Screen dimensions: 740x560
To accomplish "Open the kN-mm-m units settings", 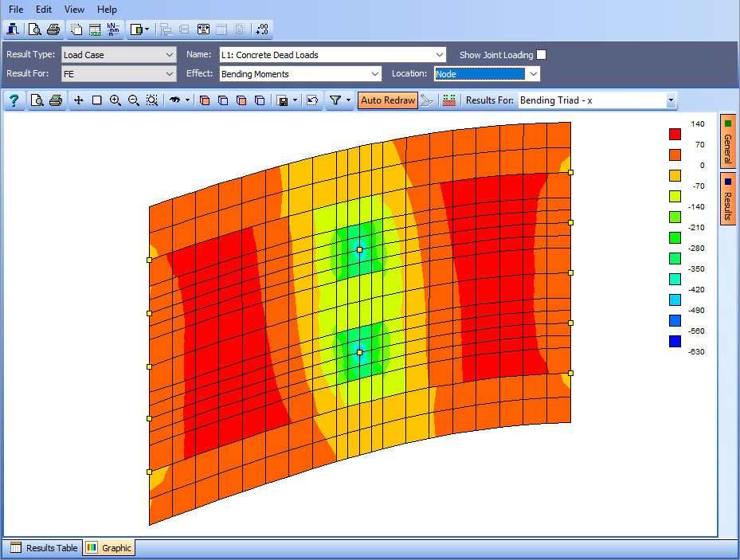I will point(113,29).
